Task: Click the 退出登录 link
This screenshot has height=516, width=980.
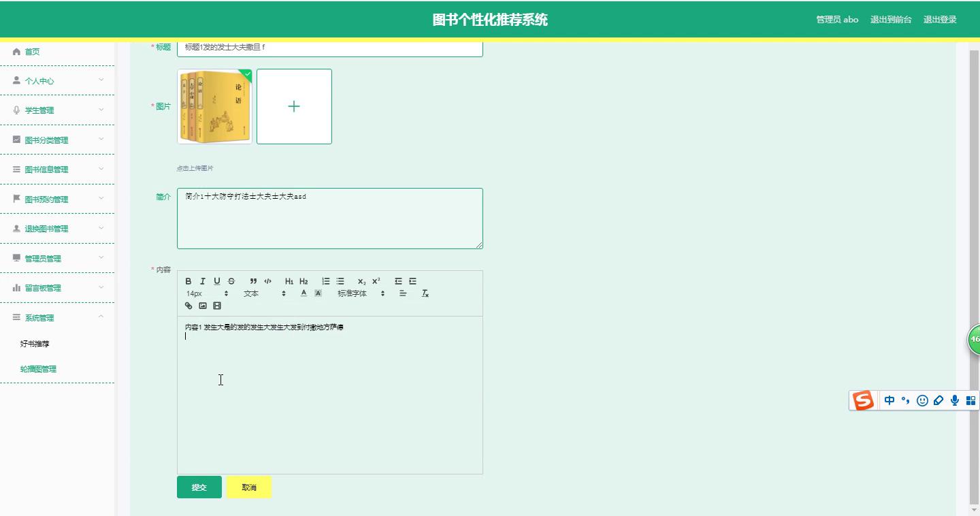Action: [939, 20]
